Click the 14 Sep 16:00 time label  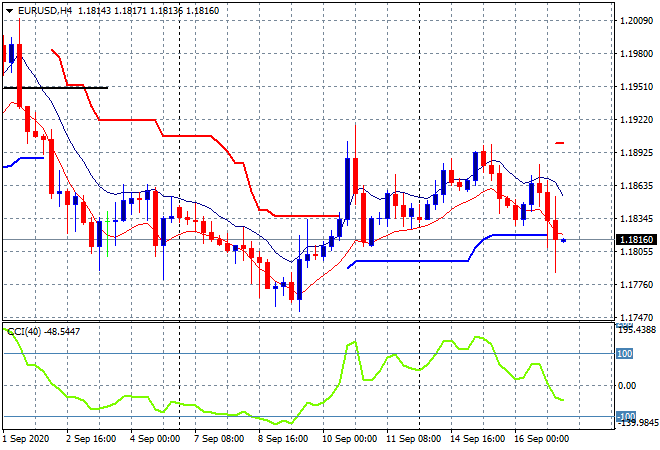[x=477, y=439]
